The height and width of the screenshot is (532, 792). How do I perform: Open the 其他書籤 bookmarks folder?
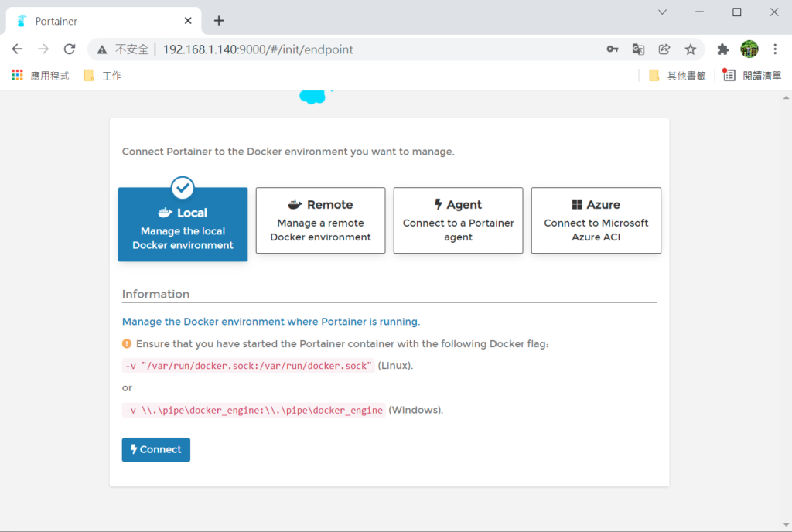pos(678,76)
